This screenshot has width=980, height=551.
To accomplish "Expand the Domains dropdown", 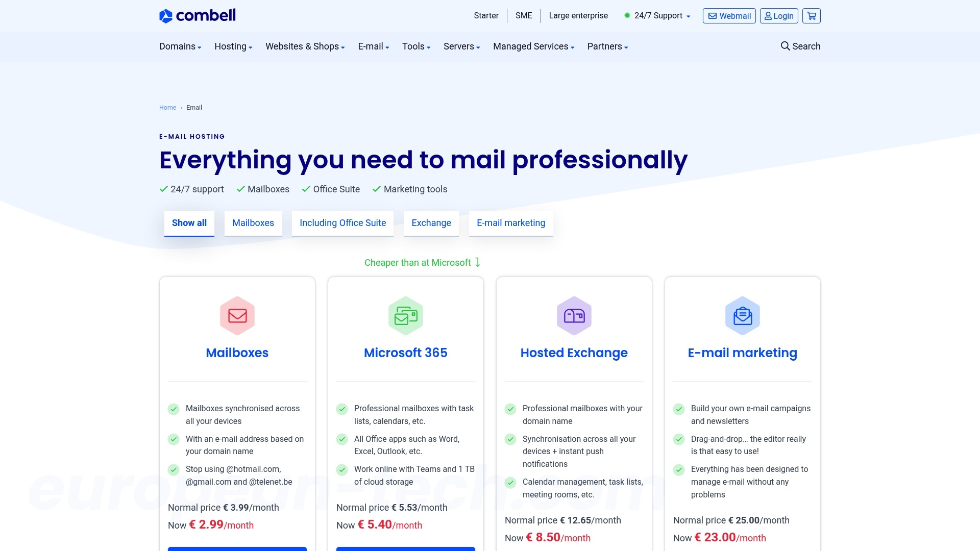I will [x=179, y=46].
